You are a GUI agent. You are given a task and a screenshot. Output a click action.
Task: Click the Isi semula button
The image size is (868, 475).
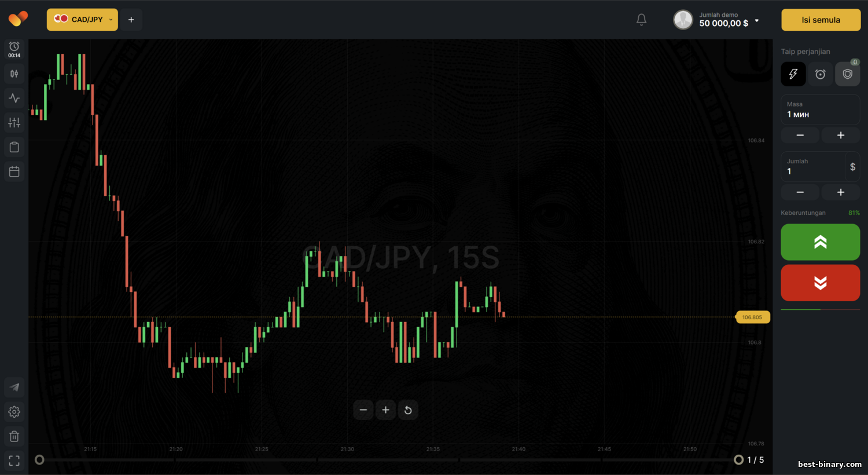click(821, 20)
